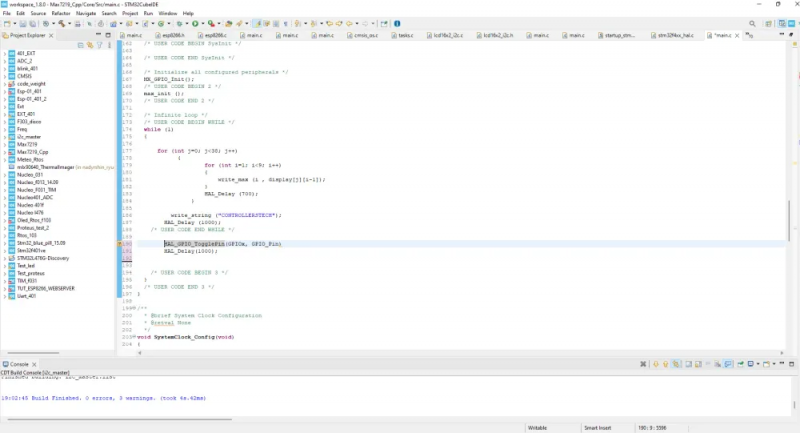
Task: Select the TUT_ESP8266_WEBSERVER project
Action: tap(46, 288)
